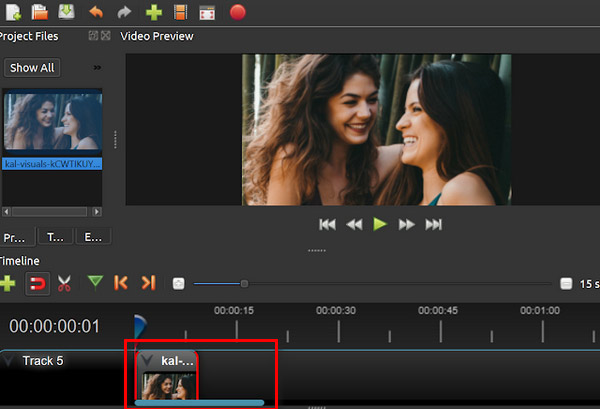Click the video preview image
Image resolution: width=600 pixels, height=409 pixels.
pos(377,129)
